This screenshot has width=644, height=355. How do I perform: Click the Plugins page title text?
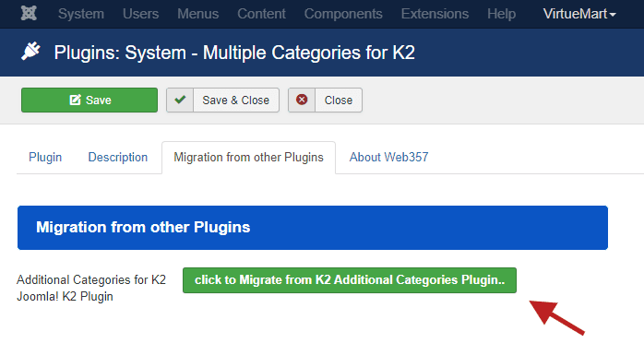point(234,53)
